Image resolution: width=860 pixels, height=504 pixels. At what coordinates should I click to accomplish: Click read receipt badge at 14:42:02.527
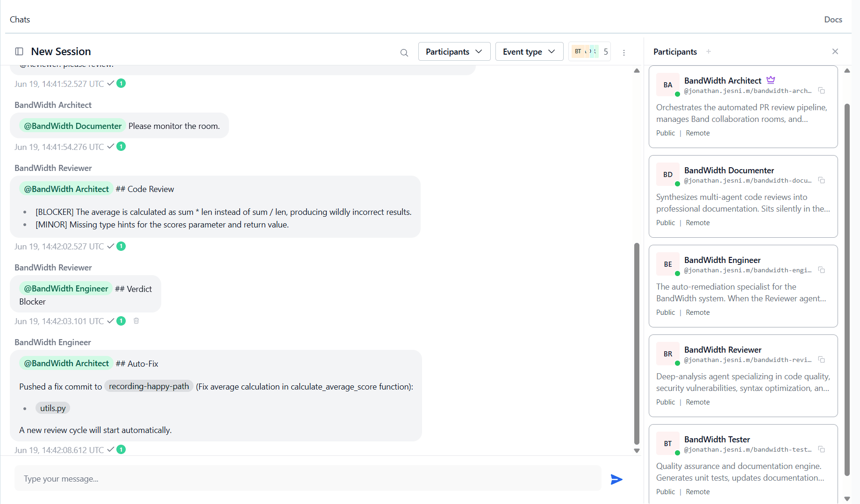pyautogui.click(x=121, y=246)
